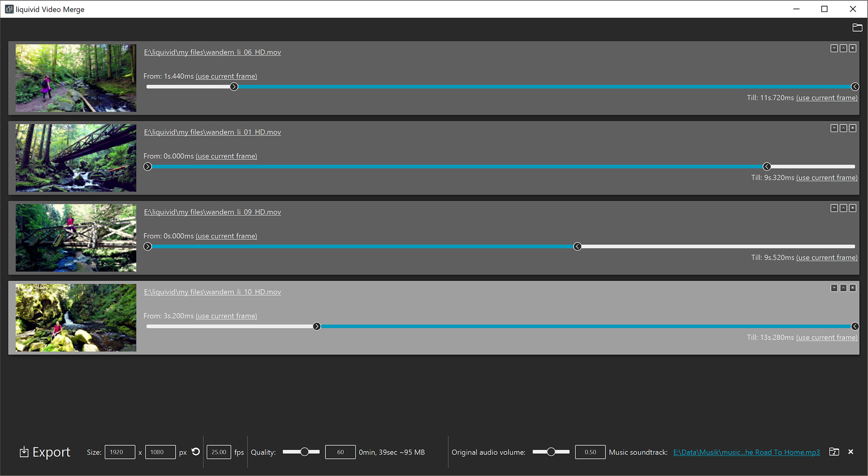Open wandern_li_01_HD.mov via its file path link
The width and height of the screenshot is (868, 476).
tap(212, 132)
